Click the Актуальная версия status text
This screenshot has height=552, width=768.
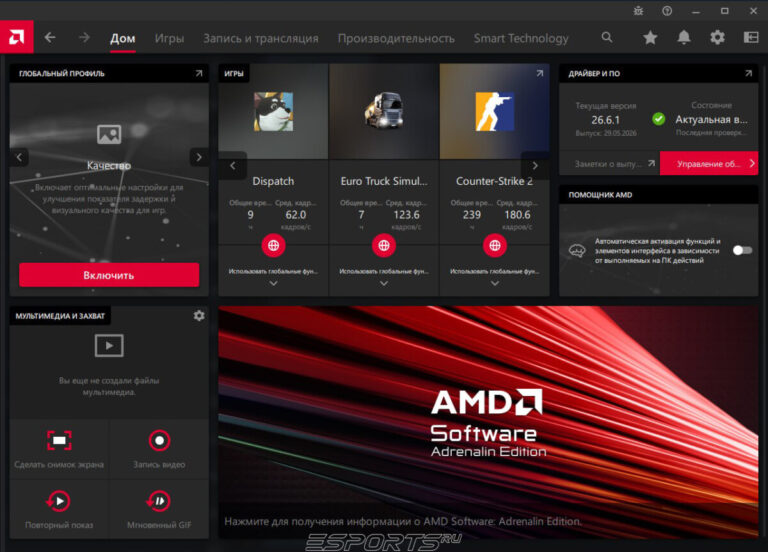point(711,120)
